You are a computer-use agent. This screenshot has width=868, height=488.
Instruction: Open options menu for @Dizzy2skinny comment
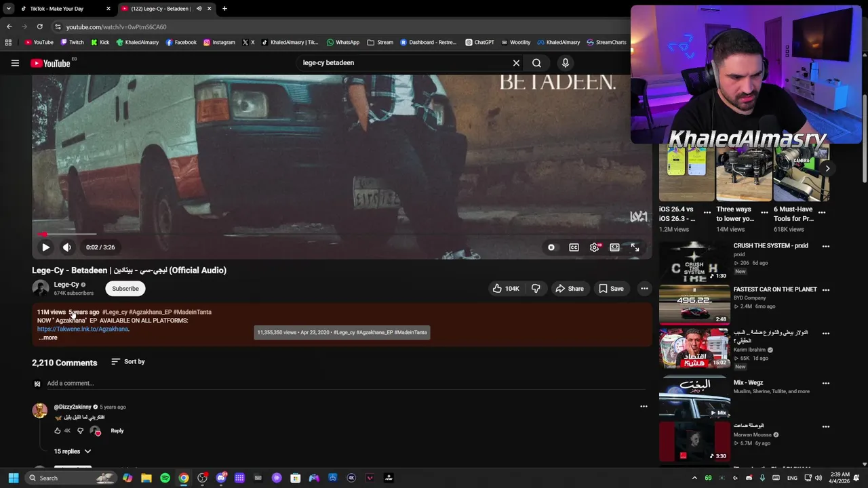click(x=644, y=407)
